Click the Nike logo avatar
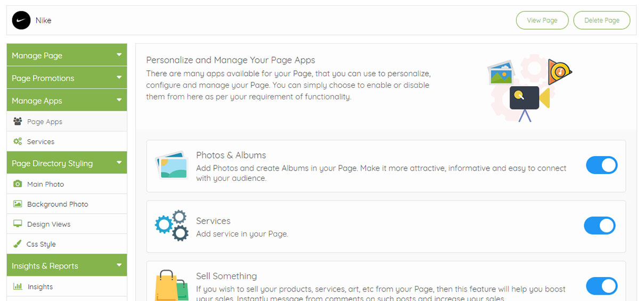Image resolution: width=644 pixels, height=301 pixels. [x=21, y=21]
